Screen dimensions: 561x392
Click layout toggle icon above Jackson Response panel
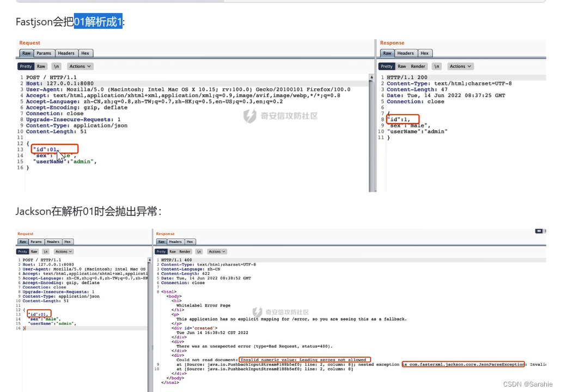click(539, 231)
